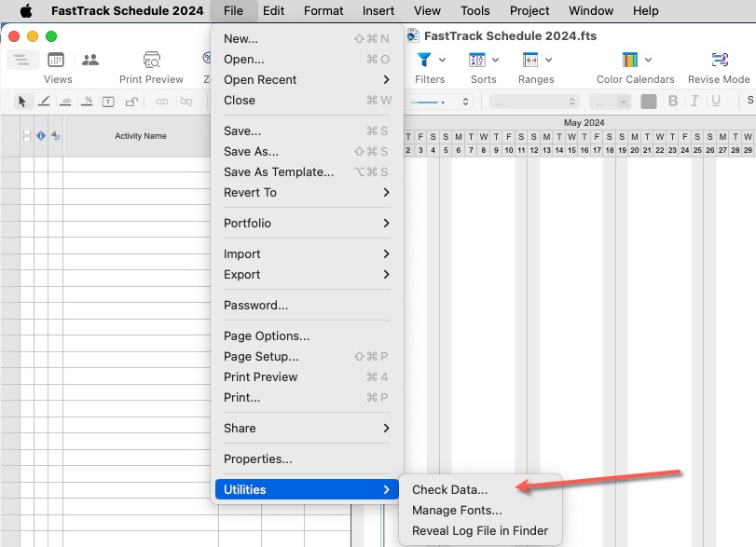
Task: Choose Check Data from Utilities submenu
Action: [x=449, y=489]
